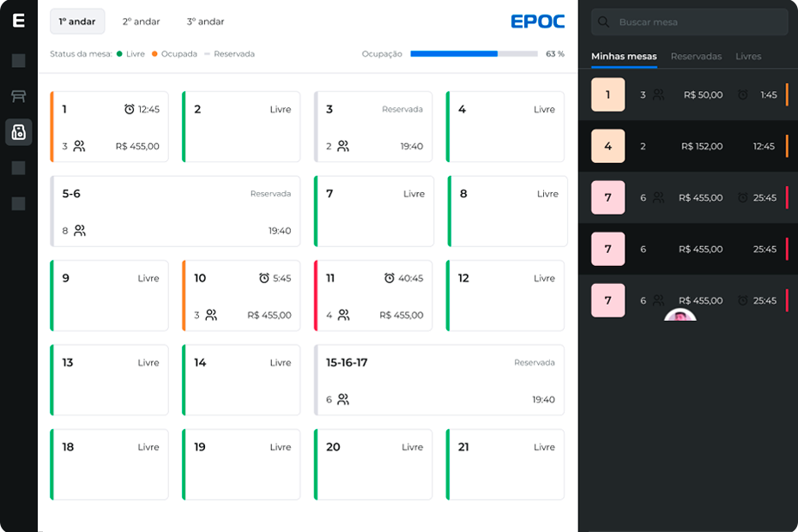
Task: Click the table 1 thumbnail in Minhas mesas
Action: click(x=608, y=94)
